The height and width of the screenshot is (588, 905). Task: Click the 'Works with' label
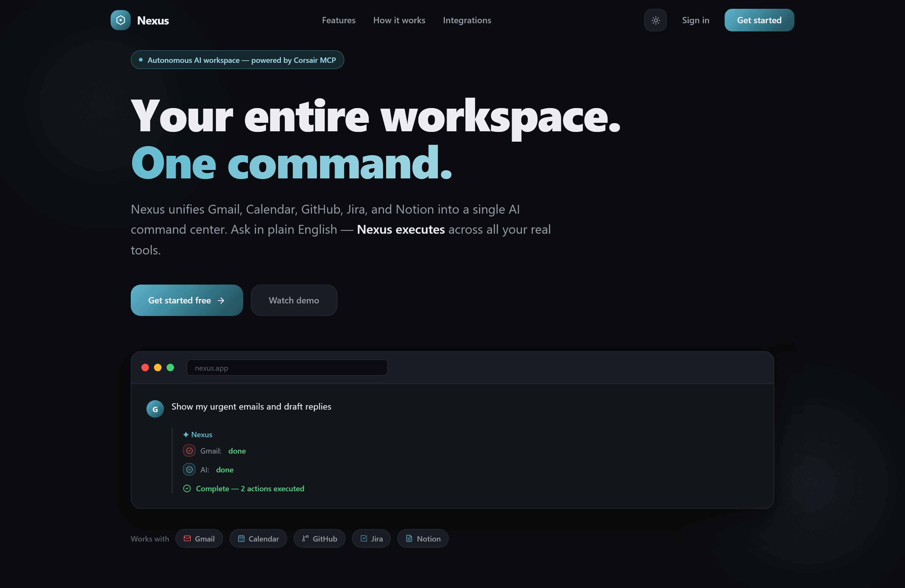coord(150,539)
